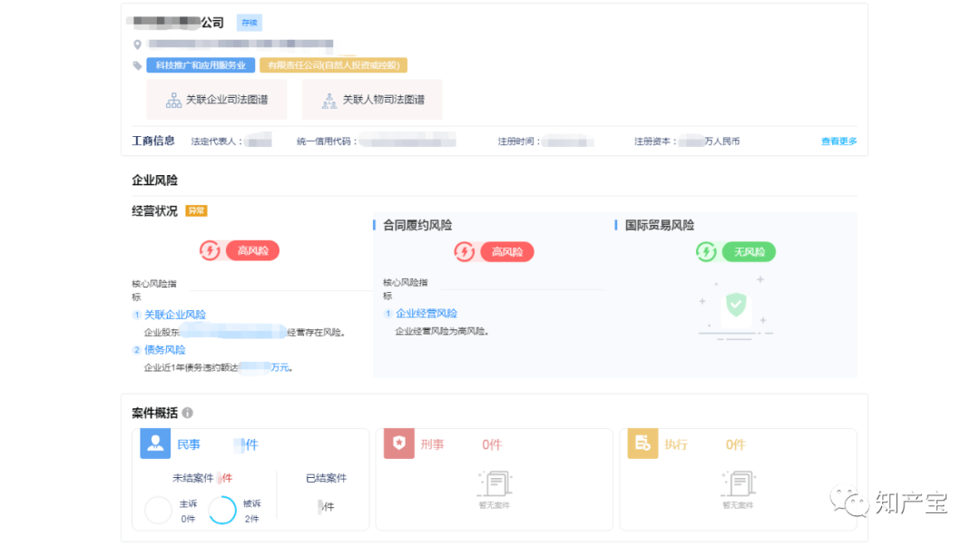
Task: Click the red lightning icon under 合同履约风险
Action: 465,251
